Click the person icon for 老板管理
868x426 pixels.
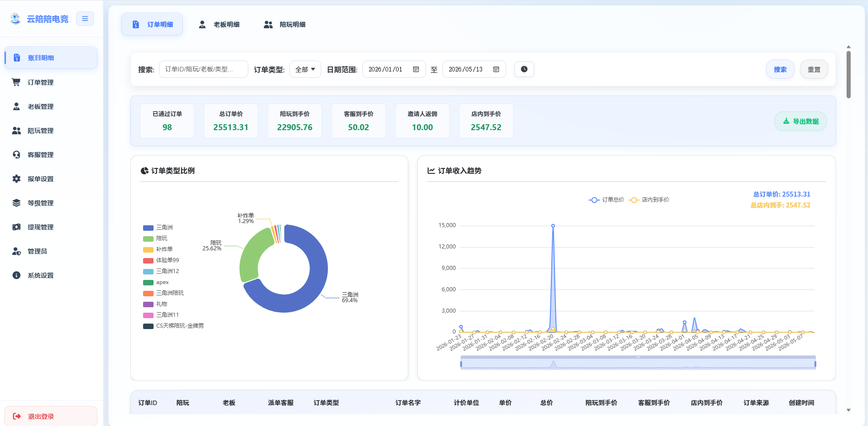tap(16, 106)
